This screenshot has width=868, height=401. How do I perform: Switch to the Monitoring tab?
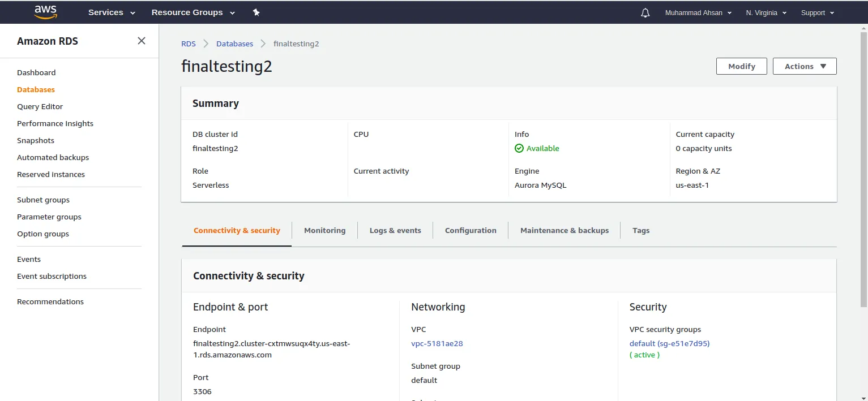(324, 230)
